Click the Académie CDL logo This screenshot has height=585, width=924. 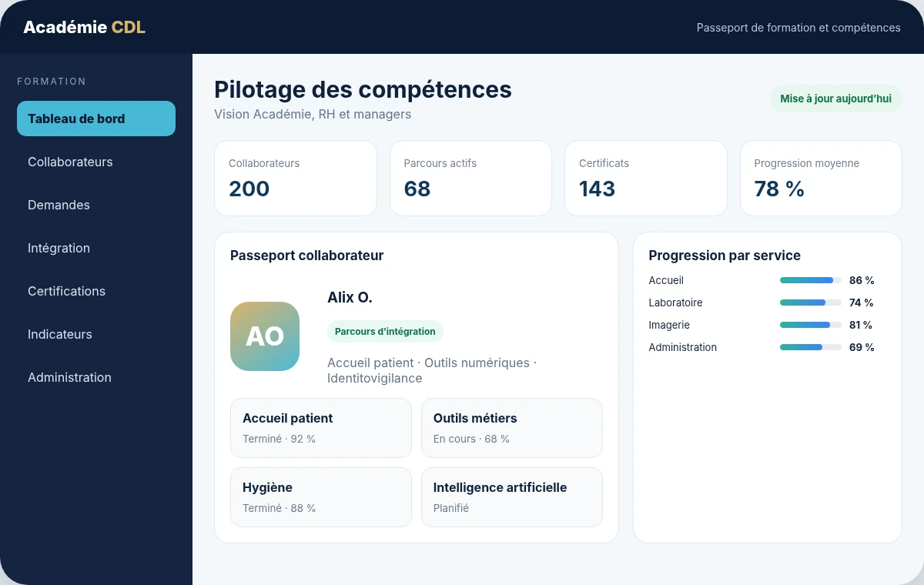[x=84, y=28]
